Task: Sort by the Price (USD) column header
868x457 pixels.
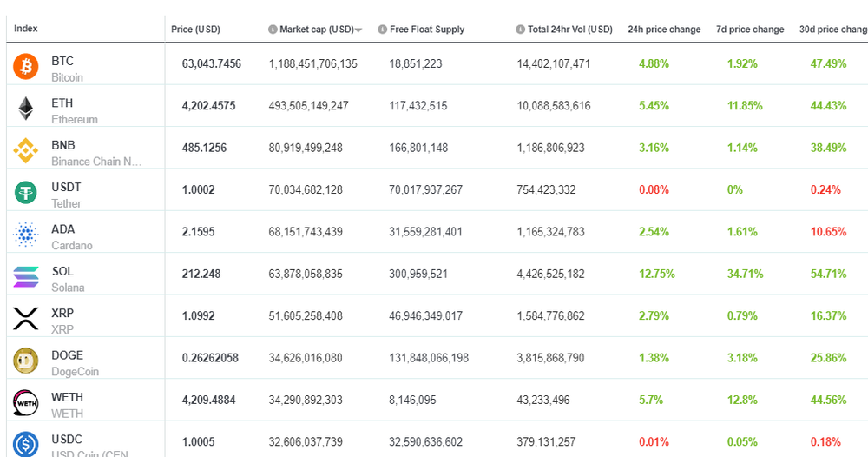Action: (x=195, y=30)
